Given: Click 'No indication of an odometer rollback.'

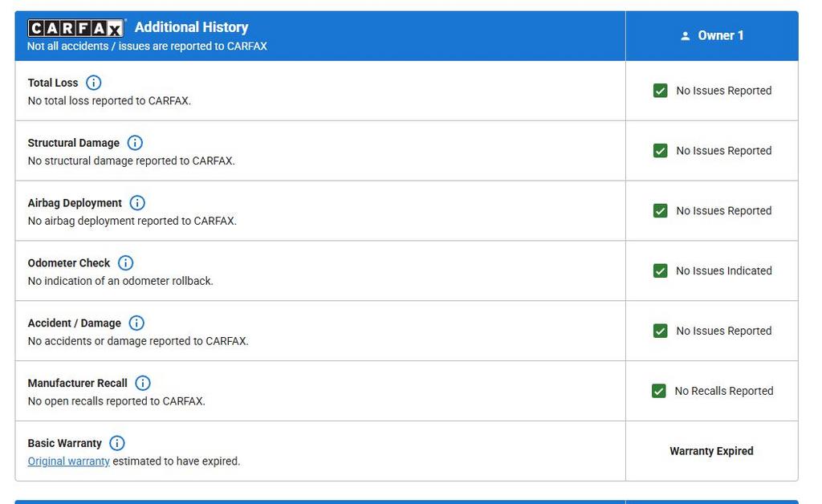Looking at the screenshot, I should pyautogui.click(x=120, y=281).
